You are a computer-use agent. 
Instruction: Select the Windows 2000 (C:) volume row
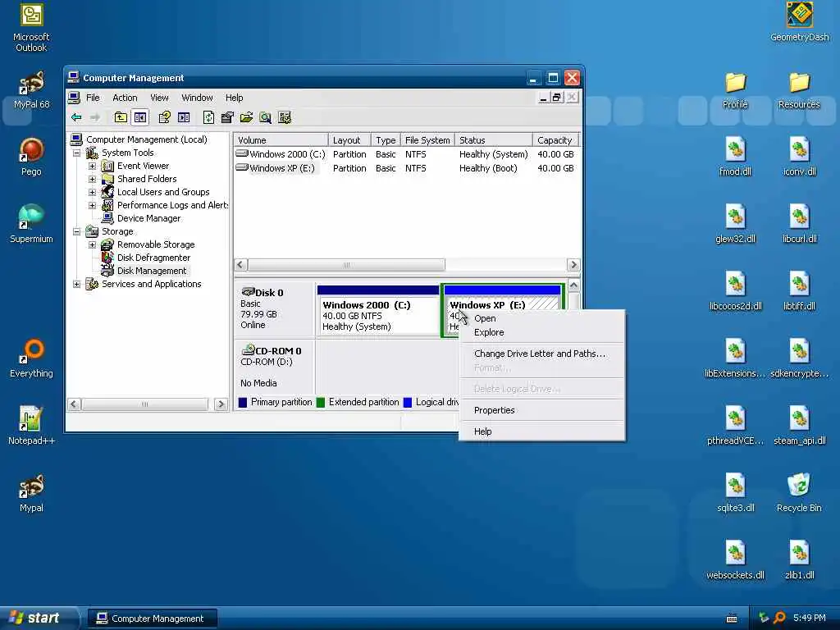(407, 154)
